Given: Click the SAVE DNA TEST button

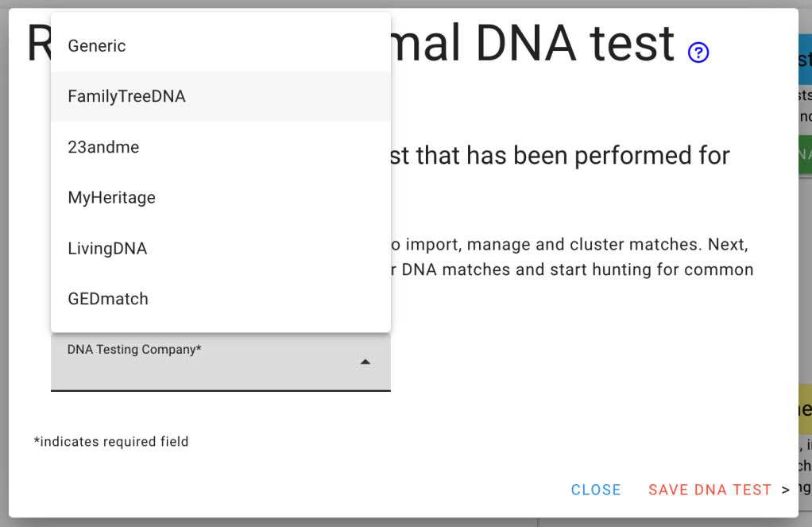Looking at the screenshot, I should coord(710,490).
